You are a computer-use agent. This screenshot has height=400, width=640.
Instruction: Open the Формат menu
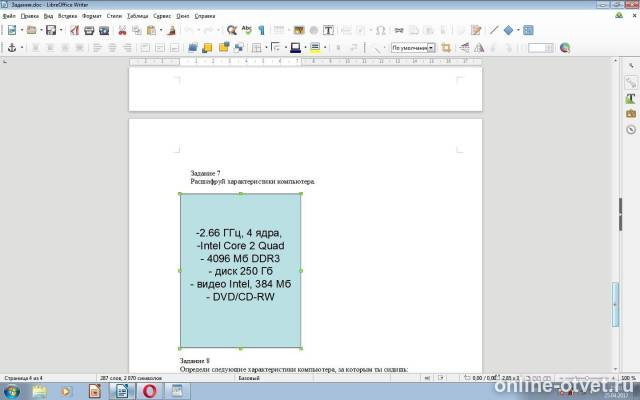(91, 16)
